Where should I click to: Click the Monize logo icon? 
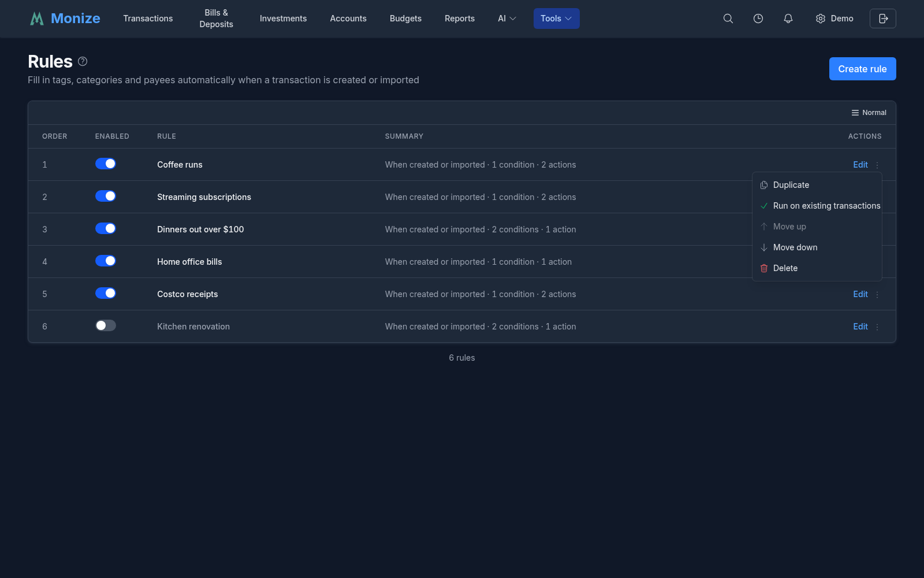(37, 18)
